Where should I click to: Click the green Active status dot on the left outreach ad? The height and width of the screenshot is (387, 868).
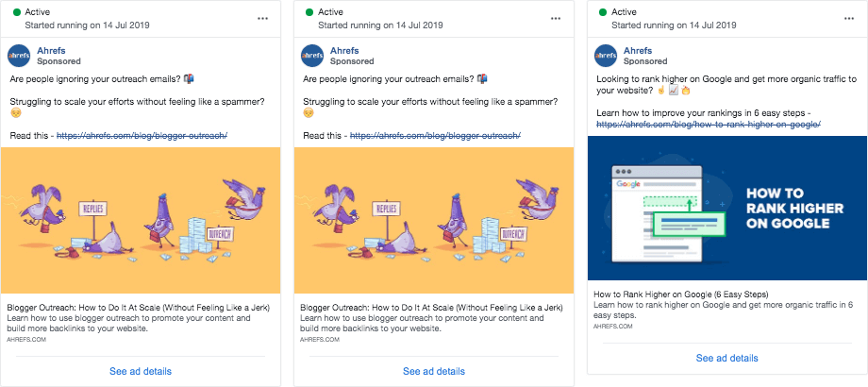[x=16, y=11]
